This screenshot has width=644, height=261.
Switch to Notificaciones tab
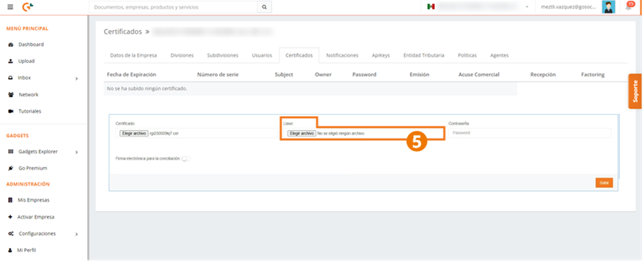pyautogui.click(x=342, y=56)
